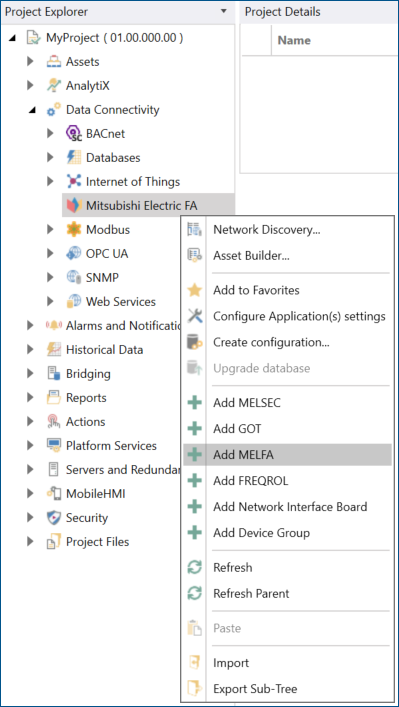Click the Alarms and Notifications bell icon
The width and height of the screenshot is (399, 707).
point(54,325)
